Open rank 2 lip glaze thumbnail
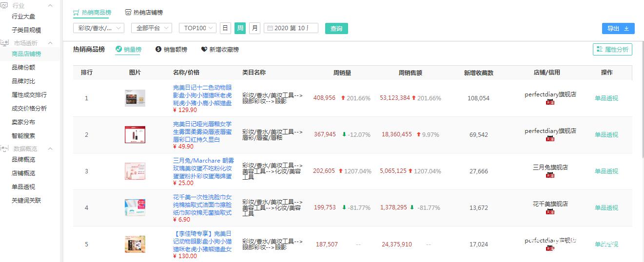This screenshot has height=262, width=644. (135, 134)
